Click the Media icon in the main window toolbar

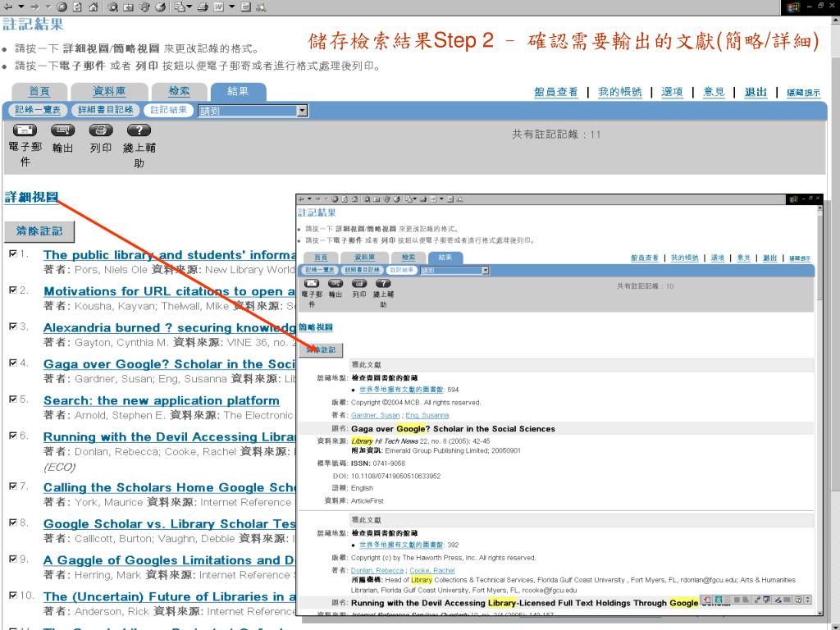(x=144, y=7)
